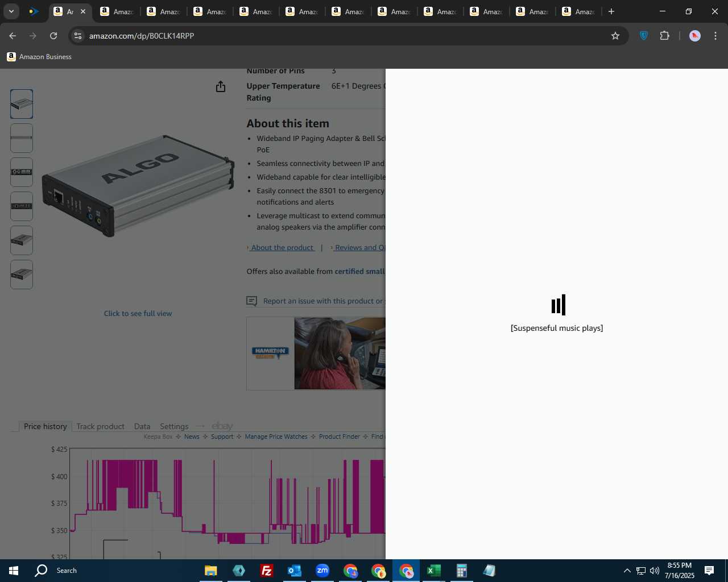The width and height of the screenshot is (728, 582).
Task: Open the notepad-style app at taskbar end
Action: 490,571
